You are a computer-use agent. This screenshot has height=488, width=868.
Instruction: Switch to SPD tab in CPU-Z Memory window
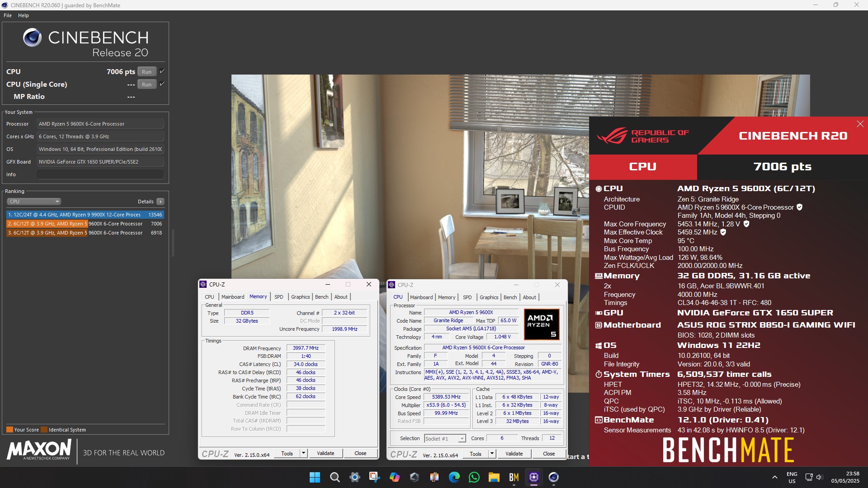tap(279, 297)
